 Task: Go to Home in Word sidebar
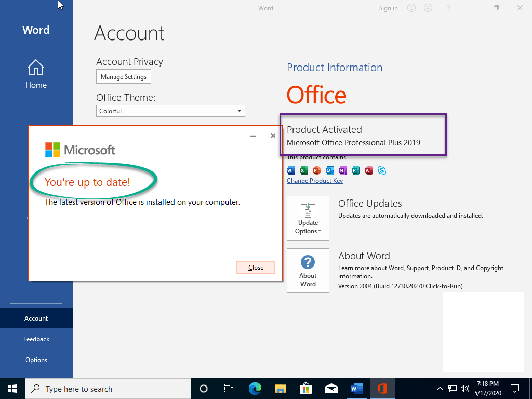point(36,74)
